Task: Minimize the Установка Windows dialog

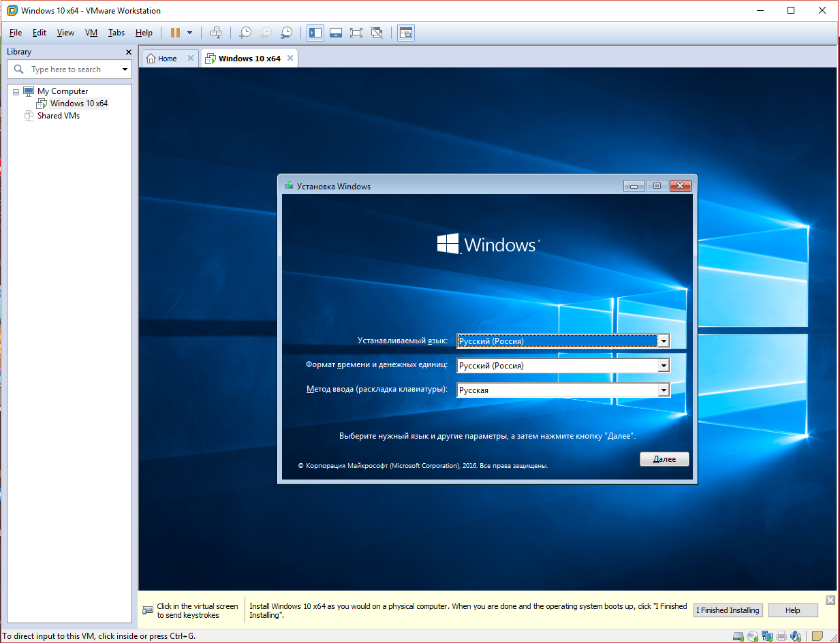Action: tap(634, 186)
